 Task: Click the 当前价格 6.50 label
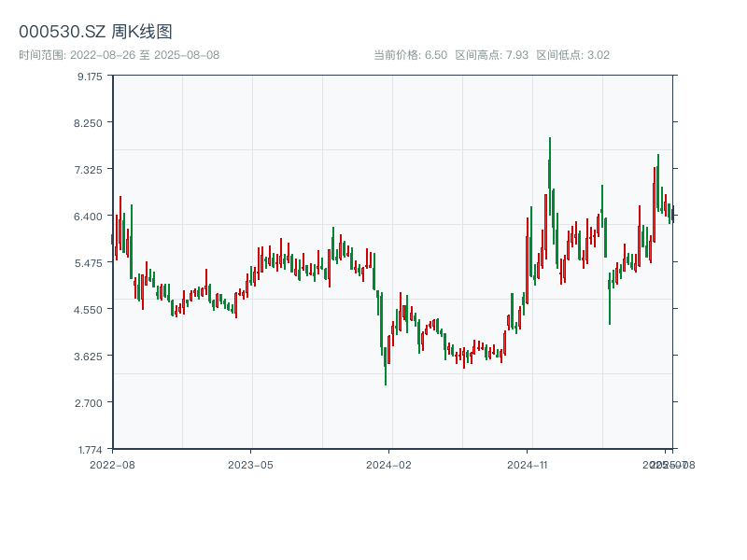click(x=410, y=55)
